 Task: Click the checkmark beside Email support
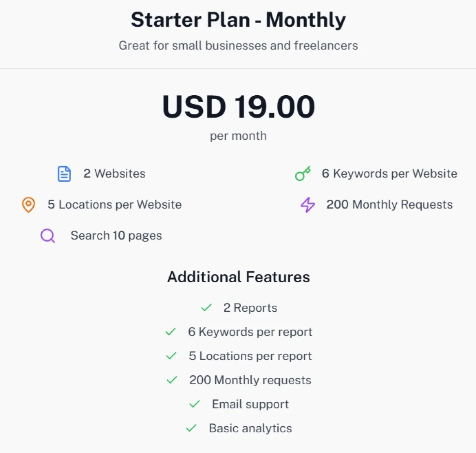pos(194,405)
